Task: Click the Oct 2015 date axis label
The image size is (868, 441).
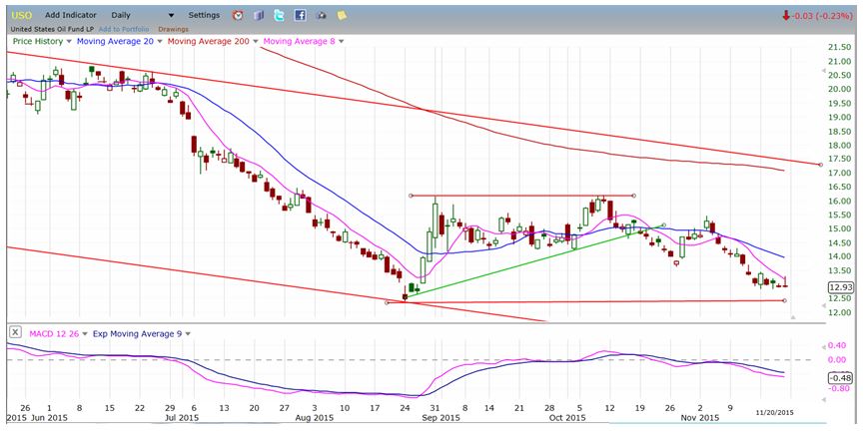Action: pyautogui.click(x=567, y=418)
